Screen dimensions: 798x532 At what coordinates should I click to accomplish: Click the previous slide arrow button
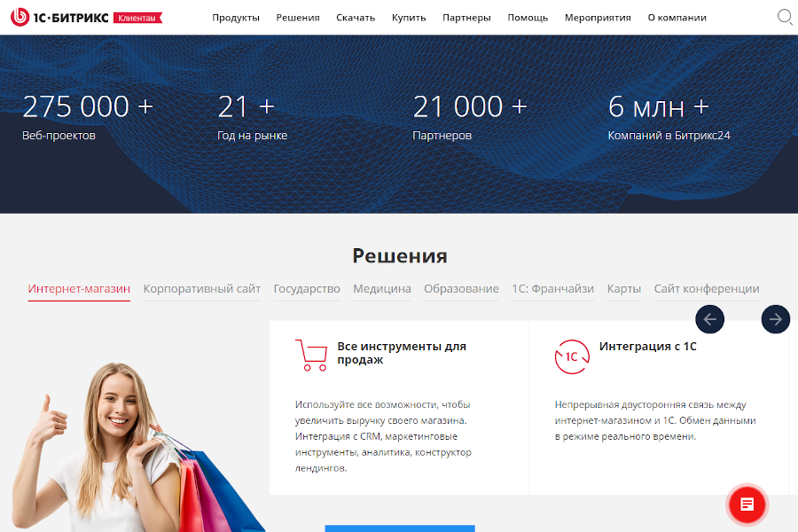(709, 319)
